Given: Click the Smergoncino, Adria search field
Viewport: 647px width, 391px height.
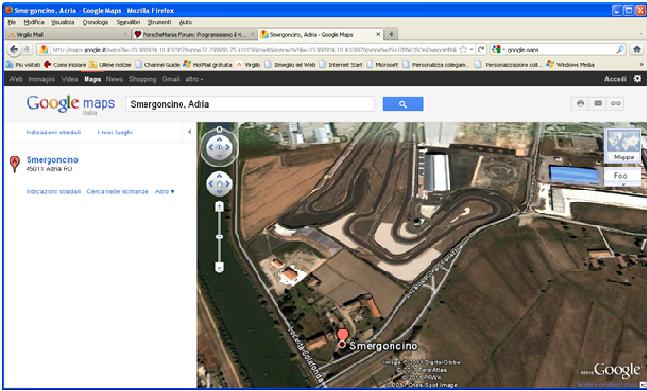Looking at the screenshot, I should pyautogui.click(x=250, y=104).
